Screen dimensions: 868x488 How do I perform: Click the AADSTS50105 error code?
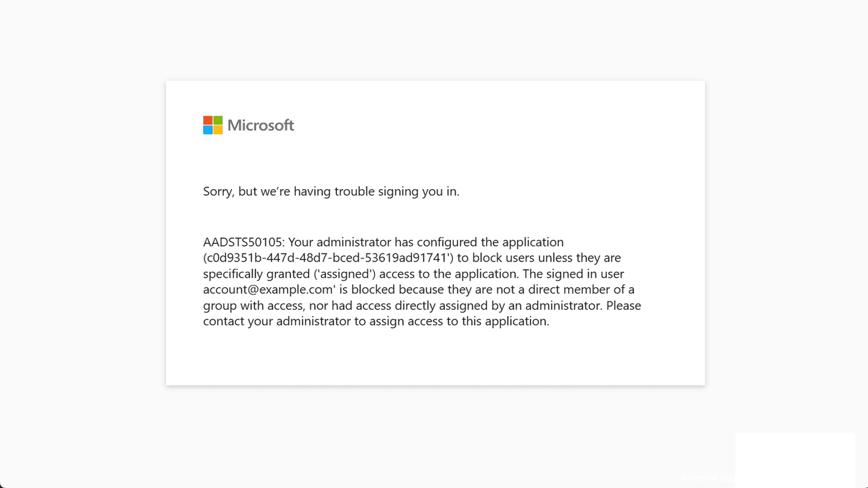pyautogui.click(x=243, y=242)
